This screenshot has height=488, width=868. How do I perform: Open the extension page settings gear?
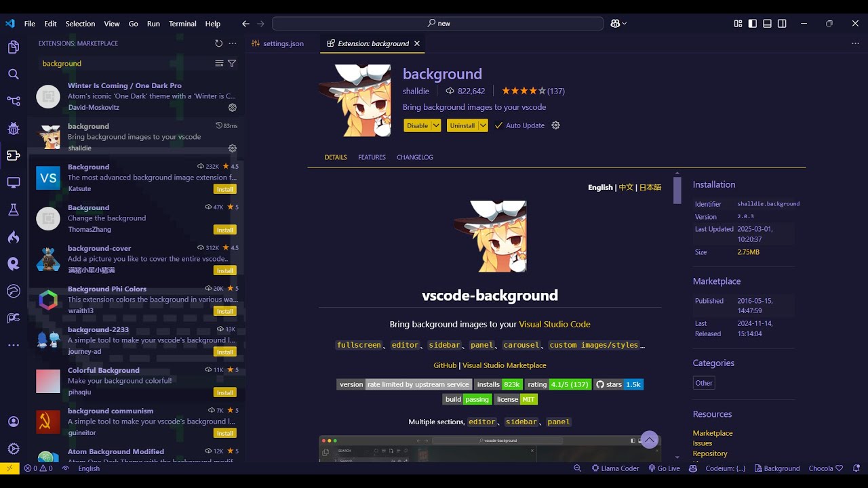coord(555,125)
